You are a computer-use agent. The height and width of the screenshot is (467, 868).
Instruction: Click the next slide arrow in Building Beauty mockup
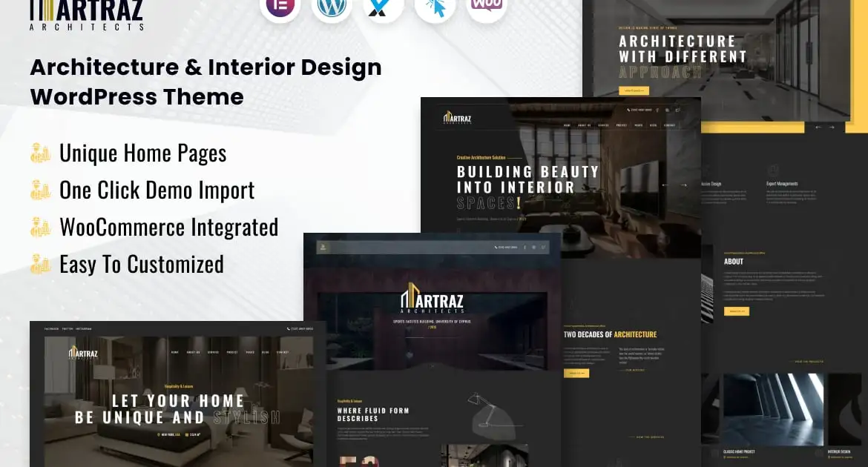(684, 185)
